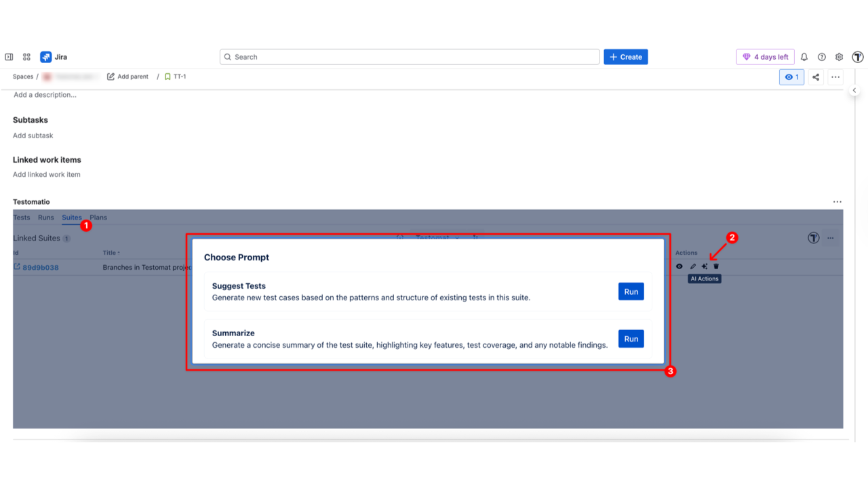Open suite link 89d9b038

click(x=40, y=267)
